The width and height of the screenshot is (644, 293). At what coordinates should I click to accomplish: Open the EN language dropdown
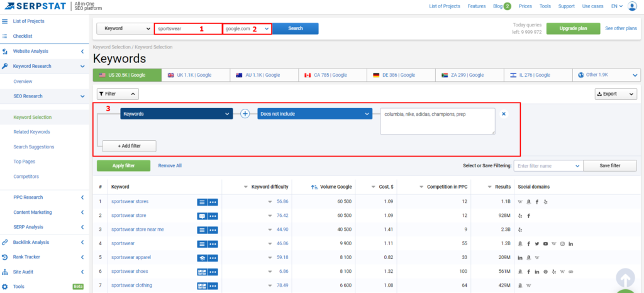click(x=617, y=6)
